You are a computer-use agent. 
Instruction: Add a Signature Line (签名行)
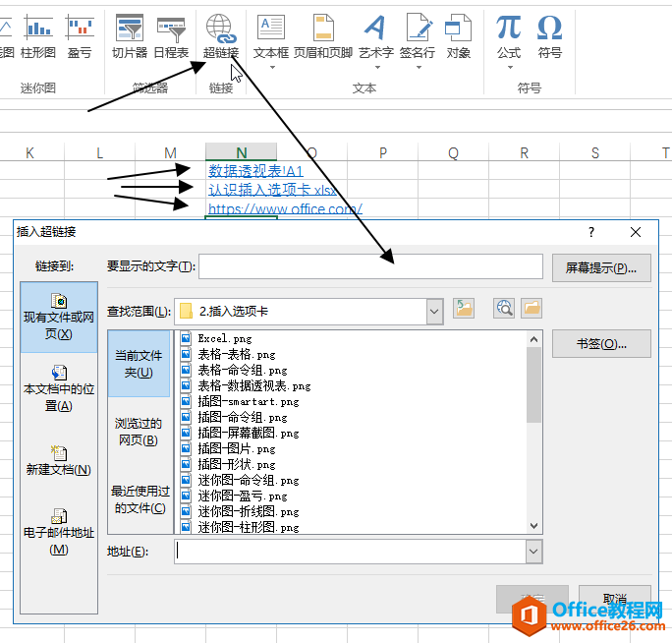pyautogui.click(x=418, y=36)
